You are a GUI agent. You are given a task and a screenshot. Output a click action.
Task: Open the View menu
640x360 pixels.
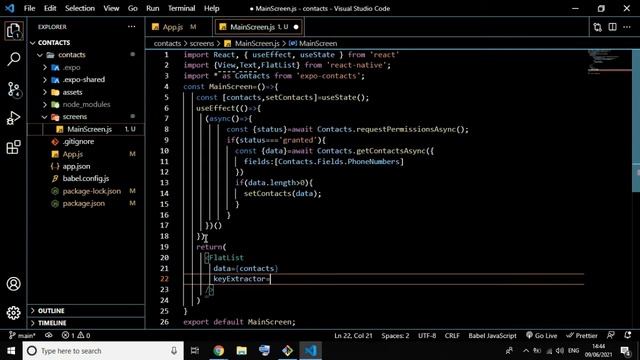[x=111, y=8]
